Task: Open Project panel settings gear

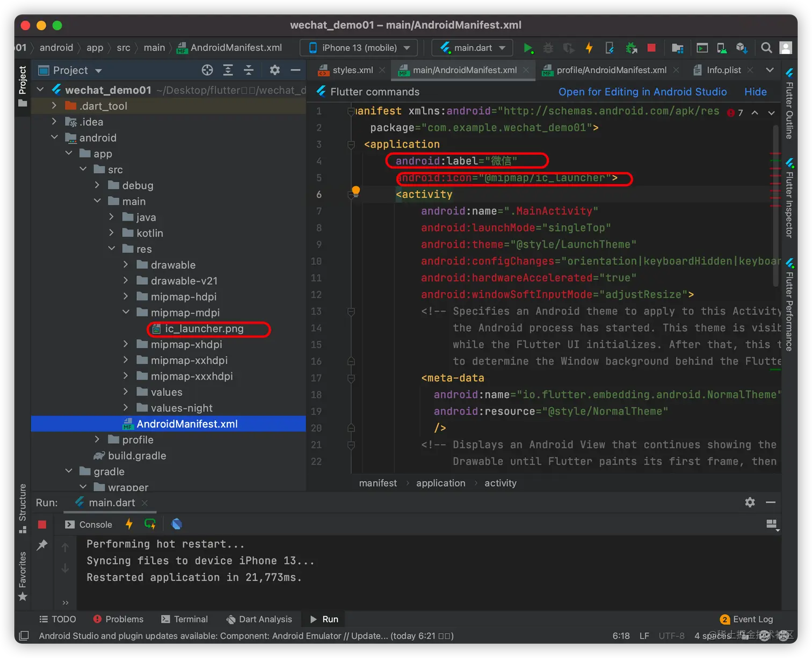Action: (x=274, y=70)
